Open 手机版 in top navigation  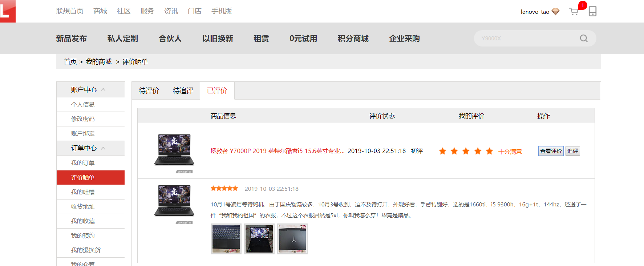point(222,11)
